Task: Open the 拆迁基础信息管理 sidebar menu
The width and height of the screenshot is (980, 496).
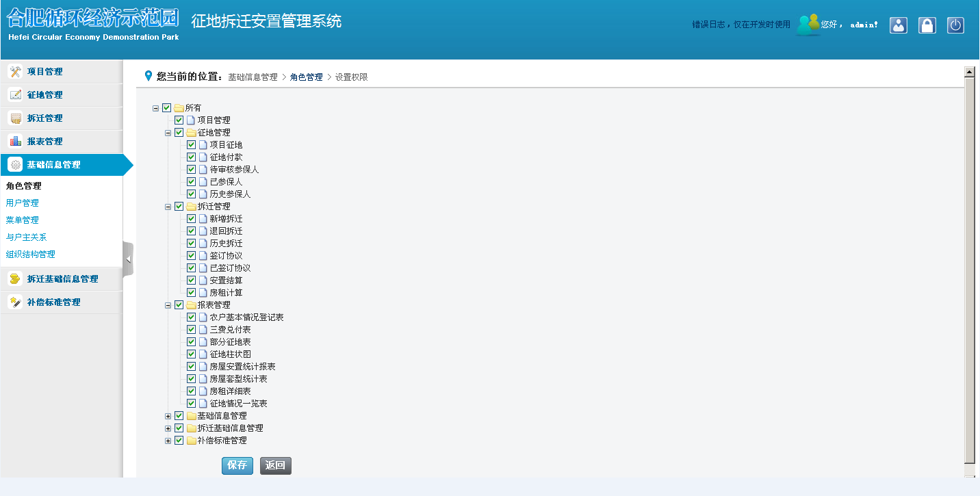Action: point(62,279)
